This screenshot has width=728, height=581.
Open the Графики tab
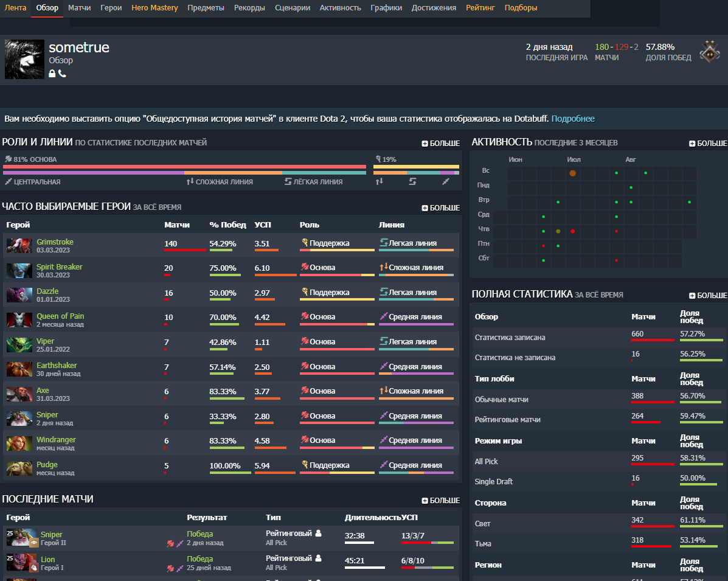click(386, 8)
